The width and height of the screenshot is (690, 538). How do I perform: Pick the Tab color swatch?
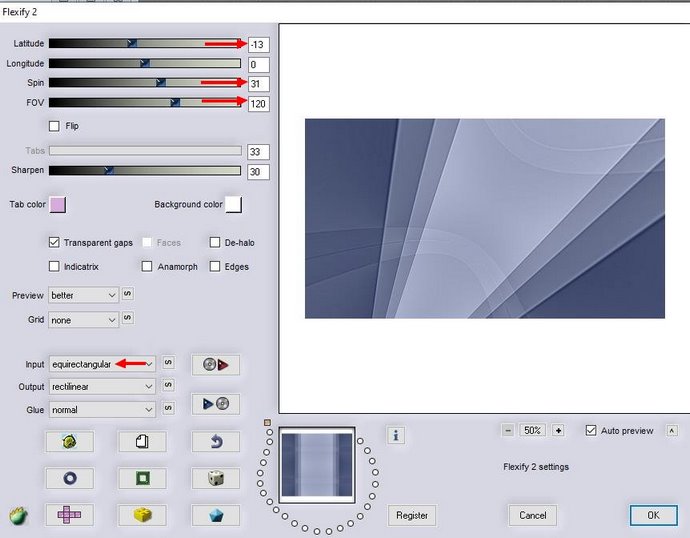58,204
